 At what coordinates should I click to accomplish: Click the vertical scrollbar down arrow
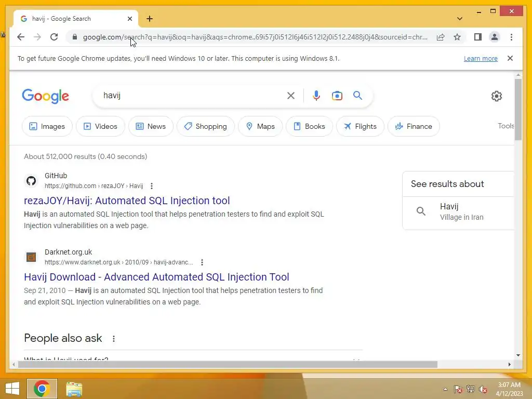[518, 355]
